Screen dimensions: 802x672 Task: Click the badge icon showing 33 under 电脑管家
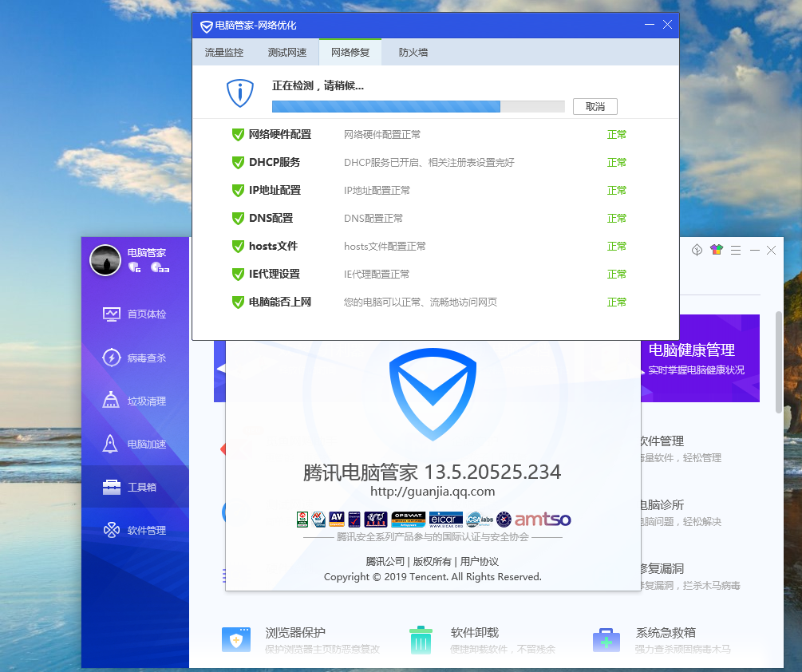tap(160, 267)
